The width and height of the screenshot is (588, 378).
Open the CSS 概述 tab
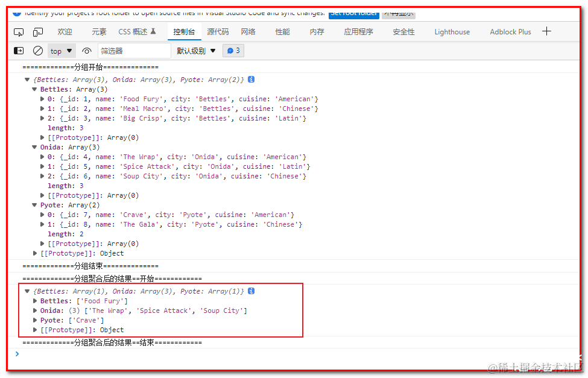(x=137, y=32)
